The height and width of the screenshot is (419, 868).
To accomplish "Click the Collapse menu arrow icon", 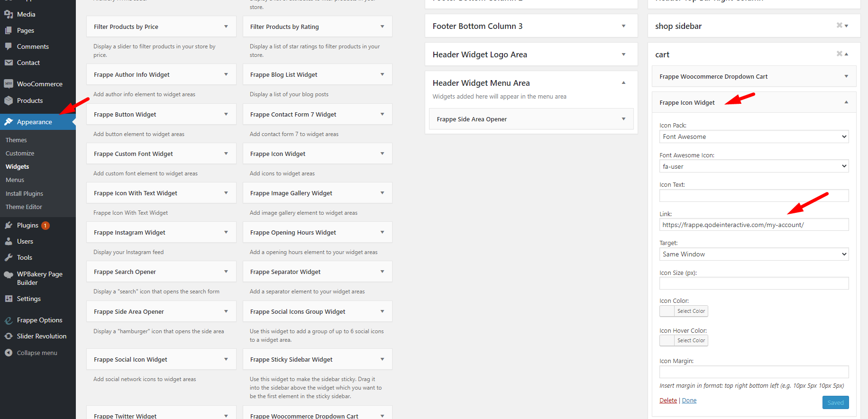I will click(9, 353).
